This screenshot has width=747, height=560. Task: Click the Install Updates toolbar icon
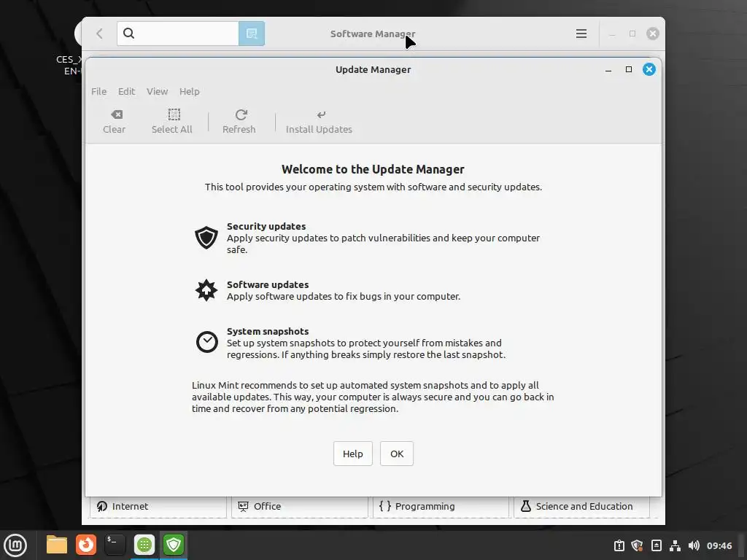pos(319,122)
